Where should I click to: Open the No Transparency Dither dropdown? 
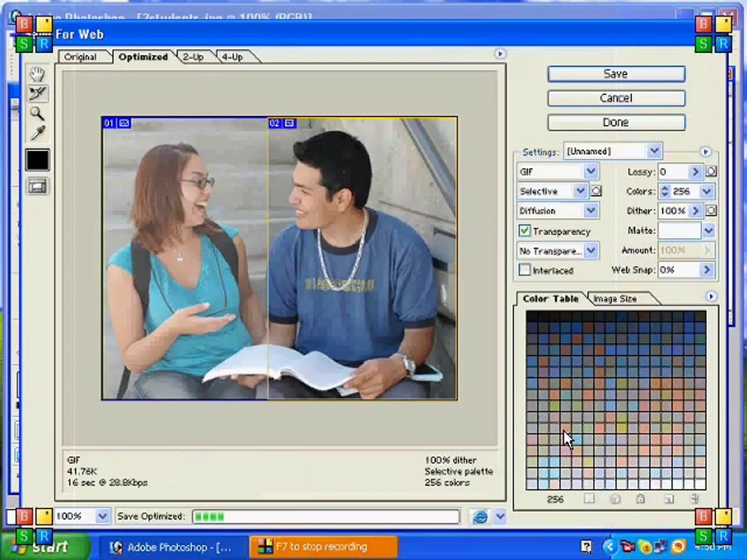point(558,250)
